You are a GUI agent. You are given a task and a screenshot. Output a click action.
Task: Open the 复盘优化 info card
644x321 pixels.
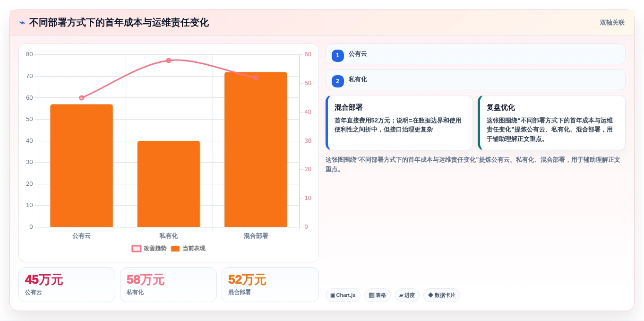[551, 122]
